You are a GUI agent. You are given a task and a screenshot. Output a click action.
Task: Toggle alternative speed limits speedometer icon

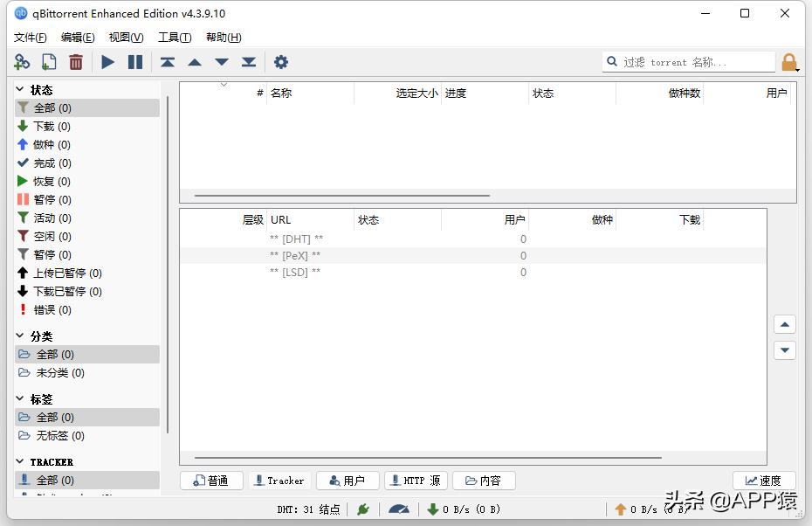(x=399, y=509)
